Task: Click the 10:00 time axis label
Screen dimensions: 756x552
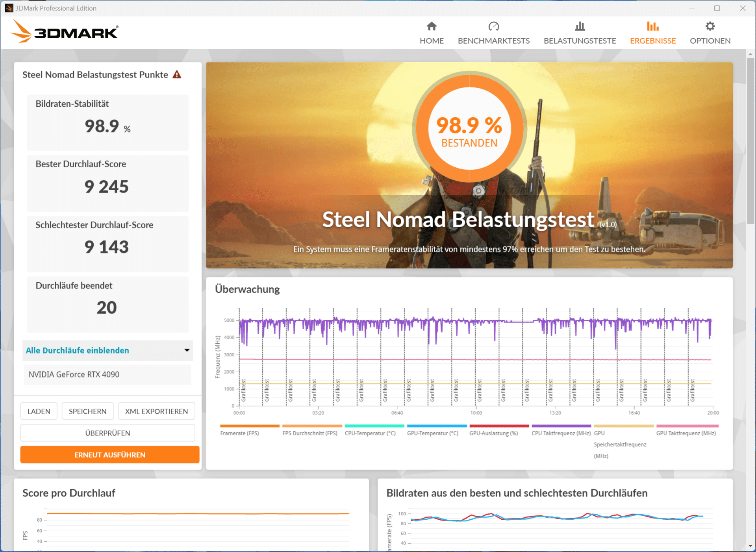Action: (x=476, y=413)
